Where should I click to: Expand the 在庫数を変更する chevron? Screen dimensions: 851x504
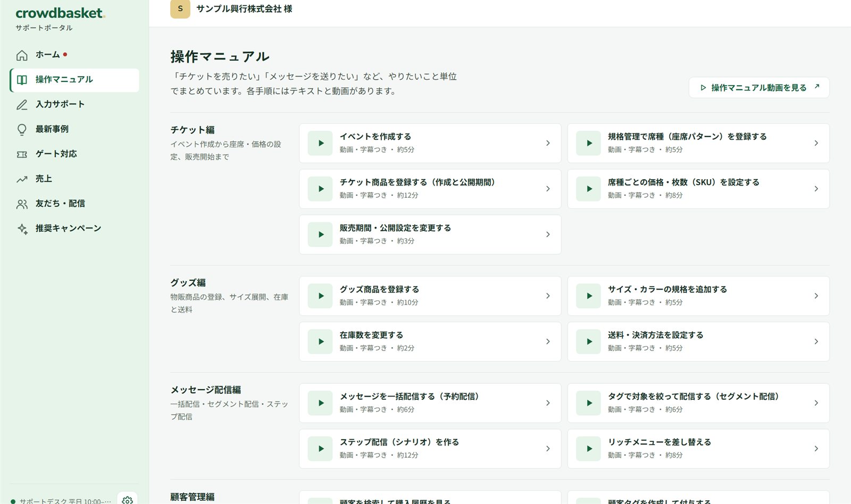(548, 342)
